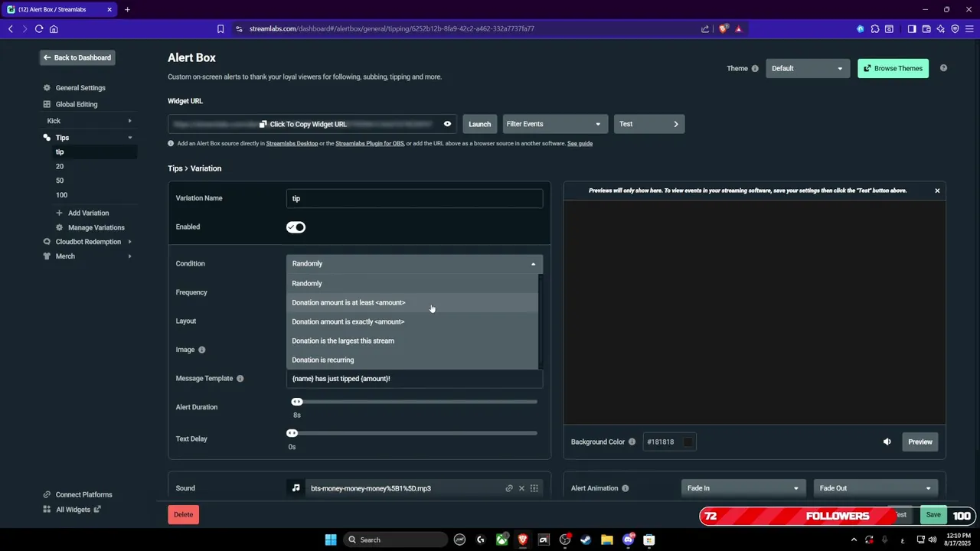Select the Randomly condition option
Image resolution: width=980 pixels, height=551 pixels.
412,283
